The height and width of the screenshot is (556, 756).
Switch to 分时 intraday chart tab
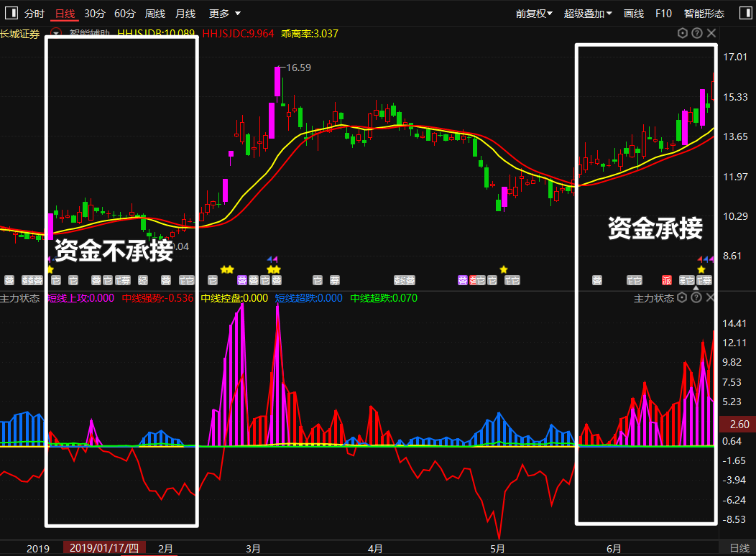click(34, 14)
